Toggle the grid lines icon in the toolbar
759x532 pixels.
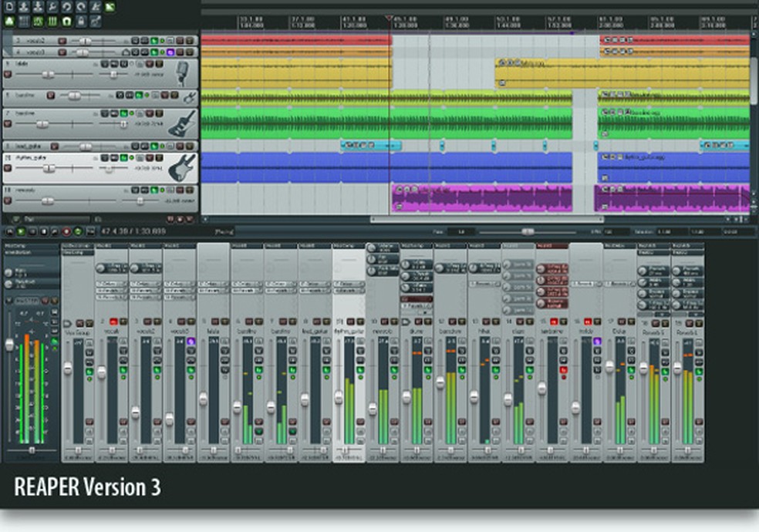coord(51,20)
